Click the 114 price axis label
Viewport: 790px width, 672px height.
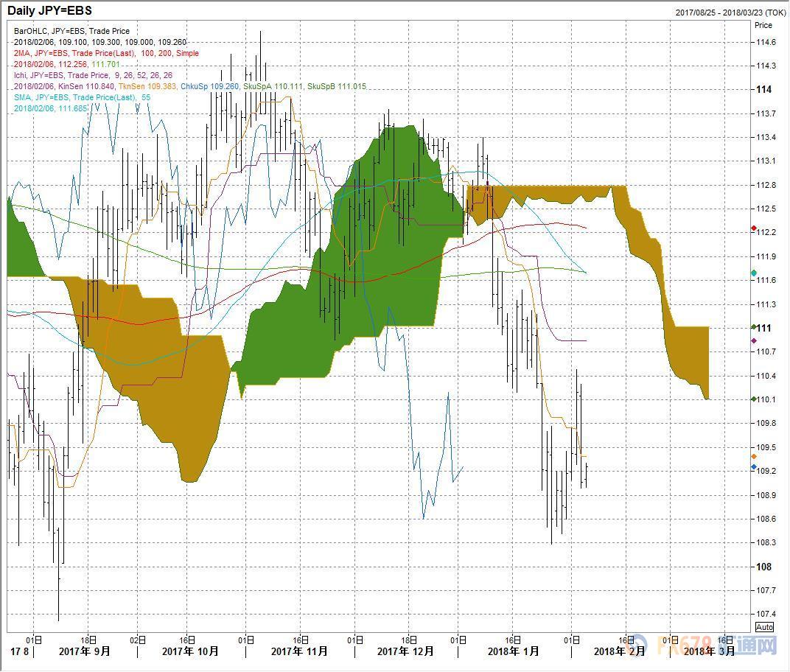[x=764, y=90]
